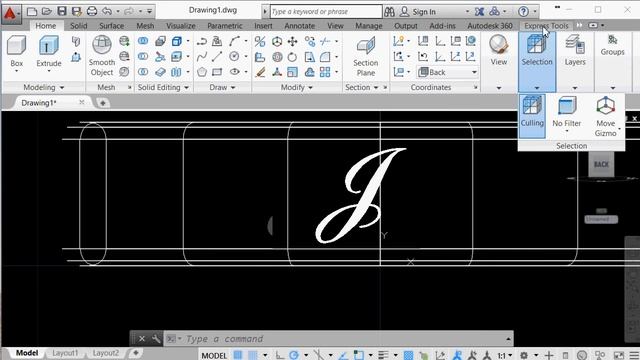Open the Annotate ribbon tab

299,26
